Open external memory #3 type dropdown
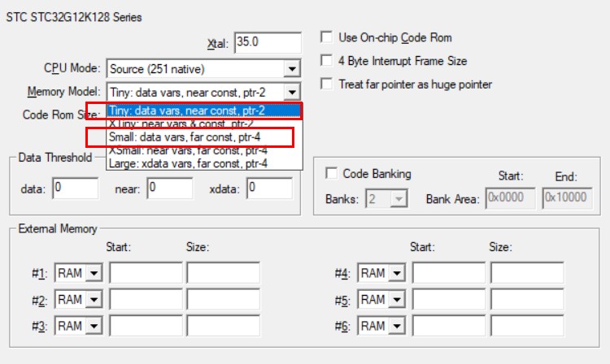 point(94,326)
